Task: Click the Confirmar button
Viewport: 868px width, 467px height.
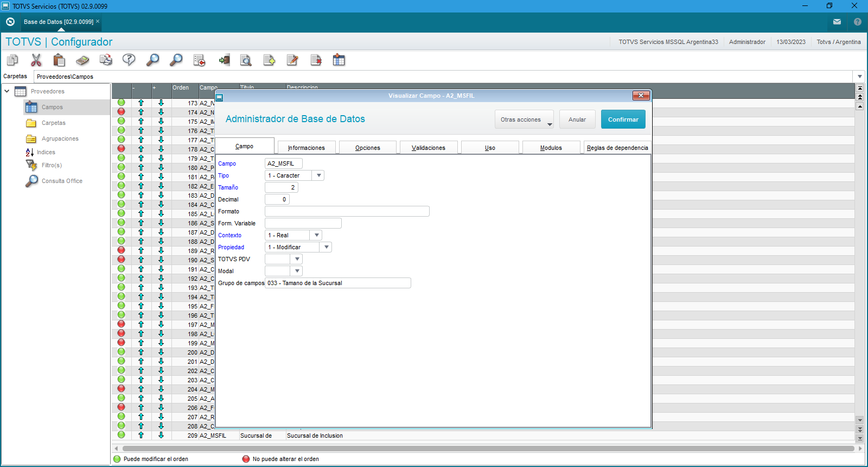Action: [623, 119]
